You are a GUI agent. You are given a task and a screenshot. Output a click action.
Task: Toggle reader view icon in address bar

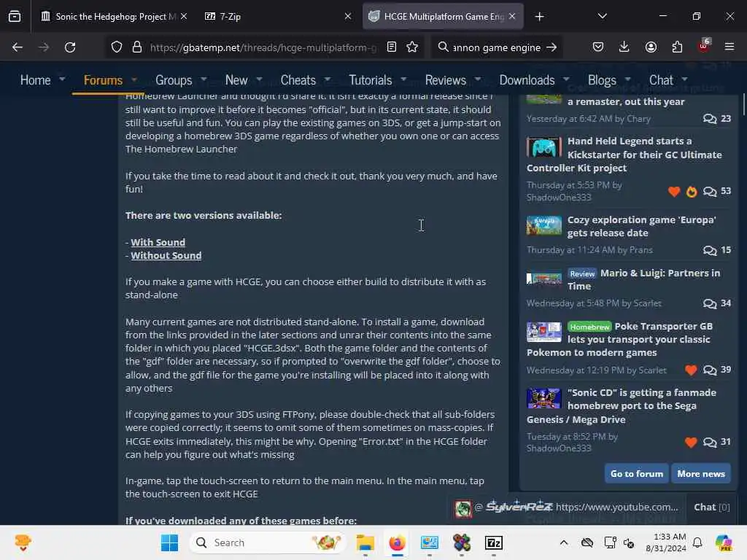pyautogui.click(x=392, y=47)
